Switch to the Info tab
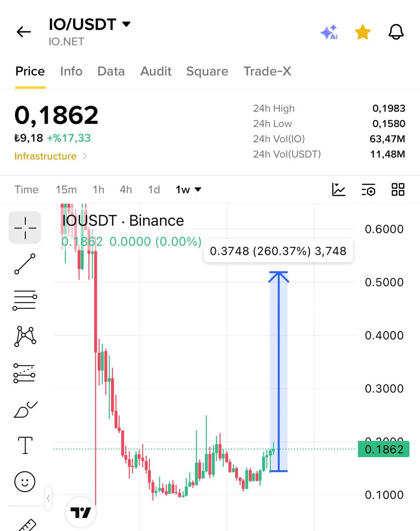Image resolution: width=420 pixels, height=531 pixels. 71,71
